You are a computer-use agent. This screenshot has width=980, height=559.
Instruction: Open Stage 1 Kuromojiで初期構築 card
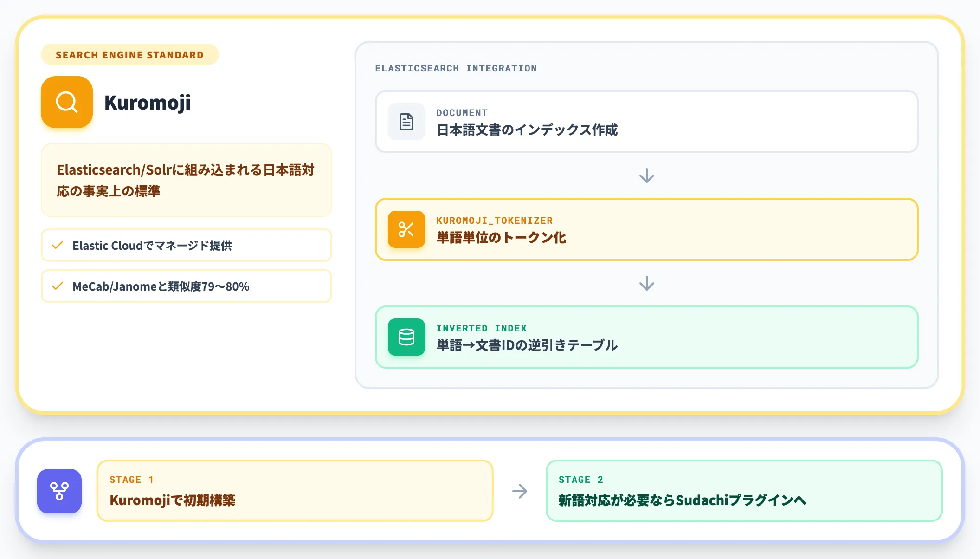click(x=295, y=491)
